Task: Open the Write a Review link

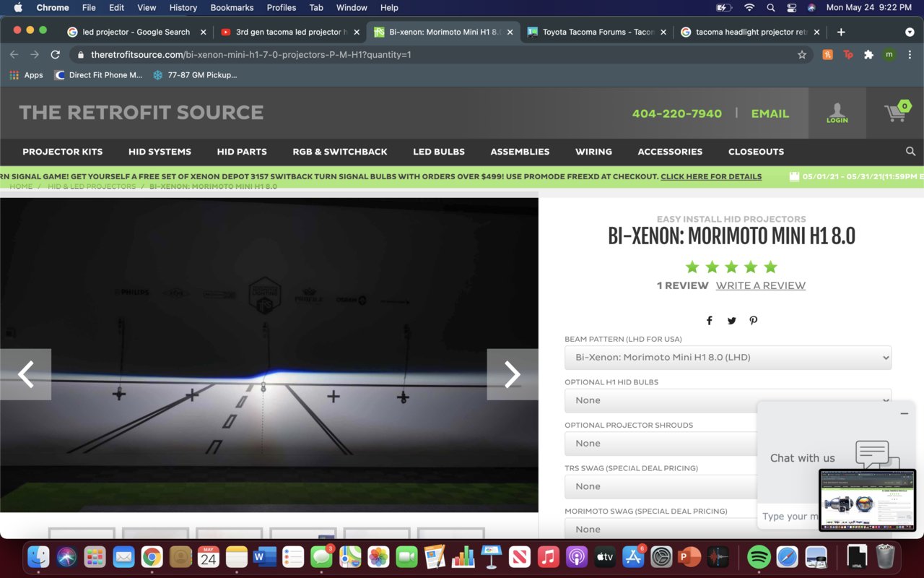Action: click(761, 285)
